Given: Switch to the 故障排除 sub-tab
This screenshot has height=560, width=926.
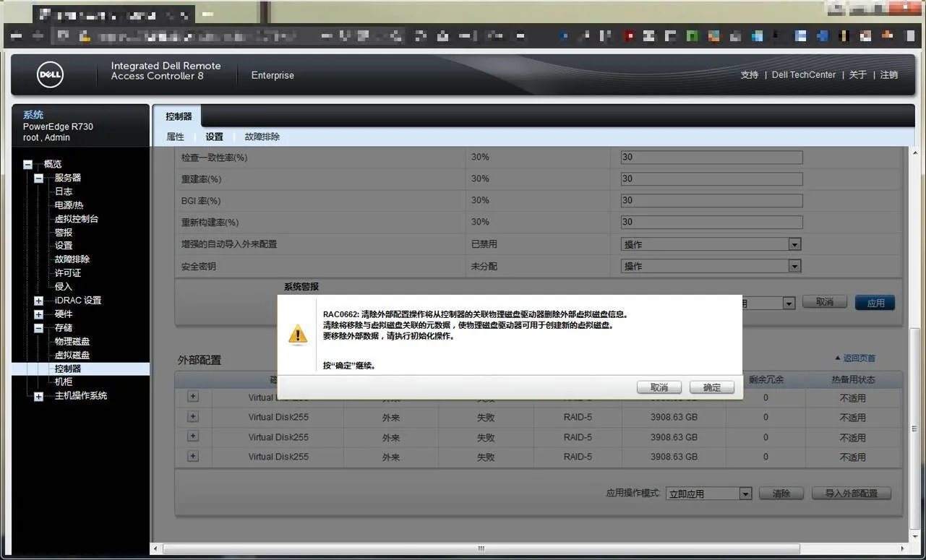Looking at the screenshot, I should (262, 137).
